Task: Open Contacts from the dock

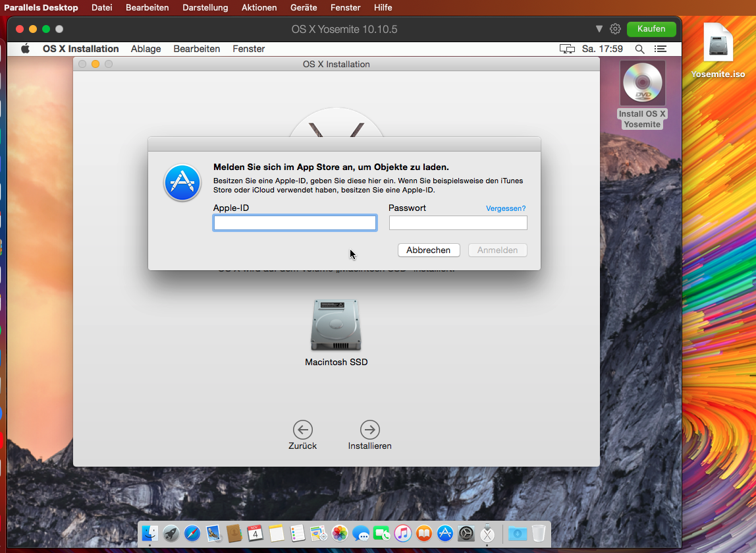Action: pyautogui.click(x=234, y=533)
